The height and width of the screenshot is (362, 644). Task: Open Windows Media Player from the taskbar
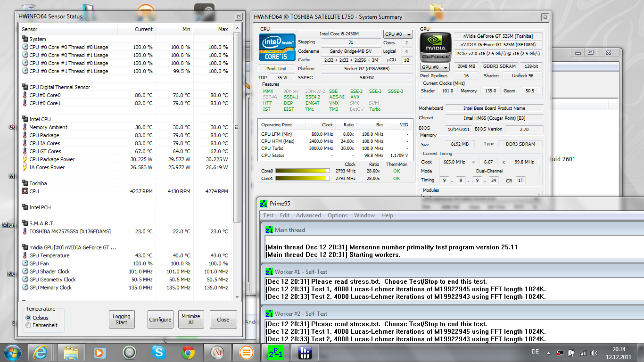[100, 353]
